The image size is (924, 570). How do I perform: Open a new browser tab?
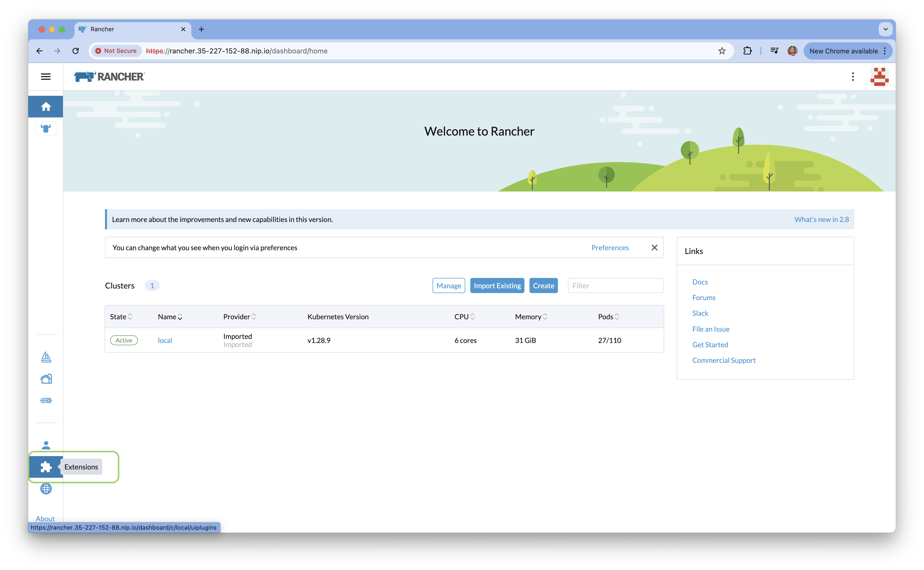(201, 29)
